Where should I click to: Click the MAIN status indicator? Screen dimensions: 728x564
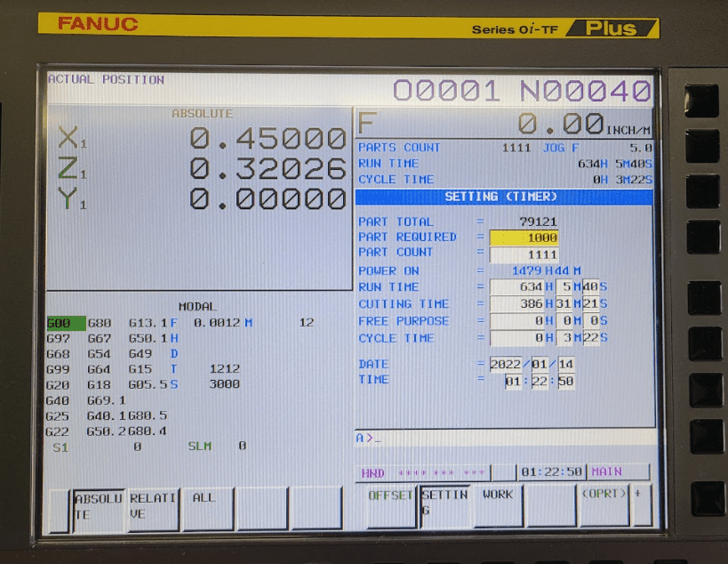[x=606, y=471]
